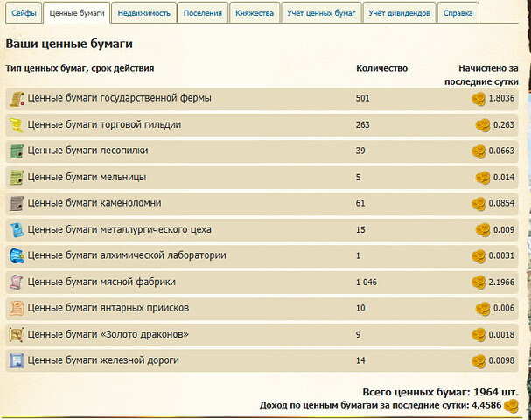Screen dimensions: 531x420
Task: Click the sawmill securities icon
Action: pyautogui.click(x=17, y=151)
